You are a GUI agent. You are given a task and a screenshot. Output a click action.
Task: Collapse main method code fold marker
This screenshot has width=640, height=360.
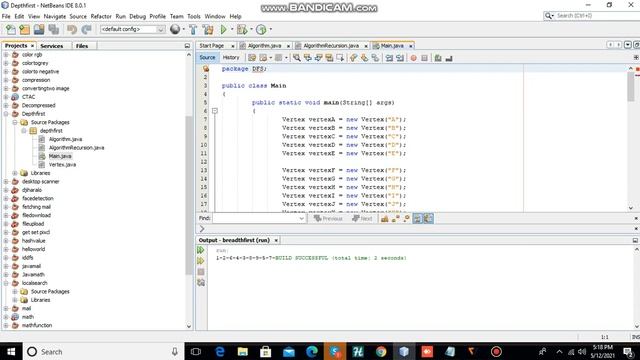coord(215,111)
